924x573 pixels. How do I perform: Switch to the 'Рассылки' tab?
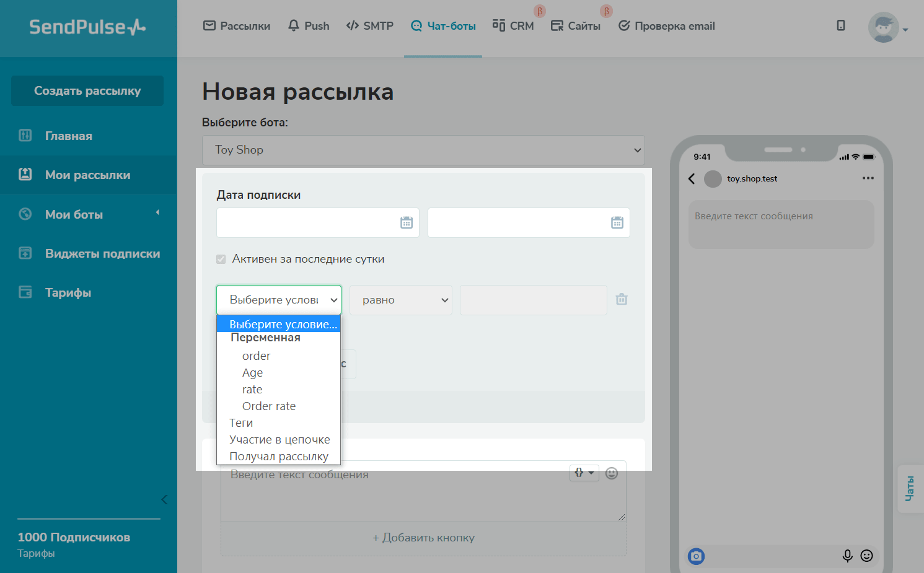[236, 25]
